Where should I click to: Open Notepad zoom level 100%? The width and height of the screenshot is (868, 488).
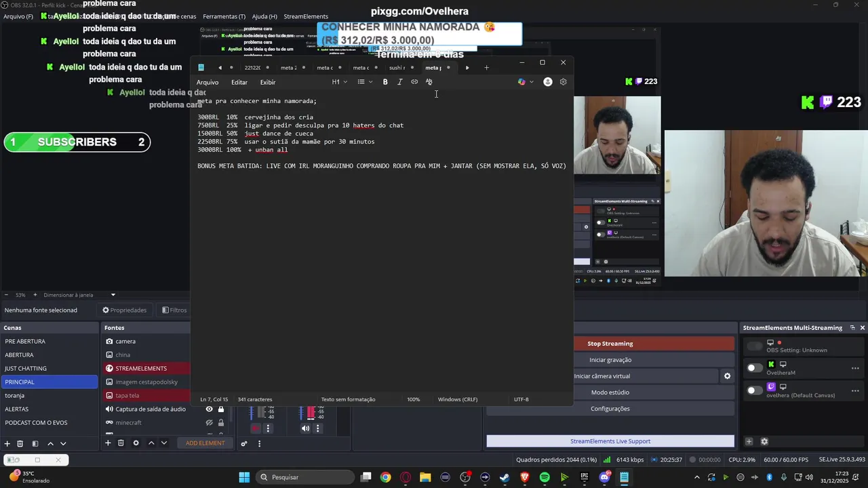point(413,399)
